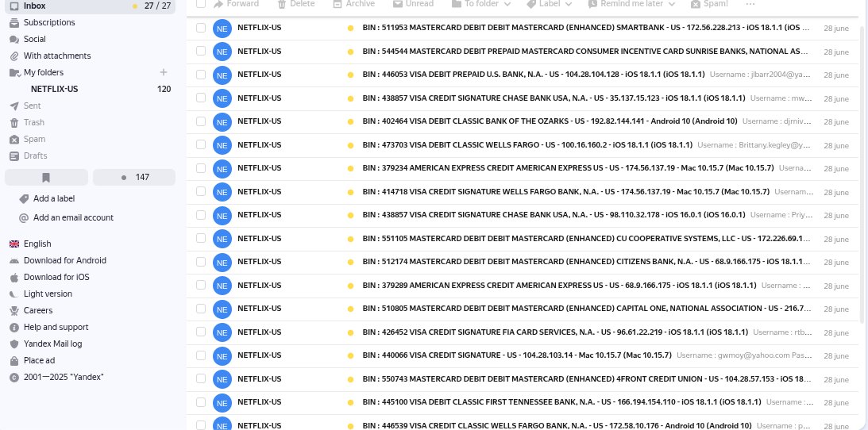Tick checkbox for CU COOPERATIVE SYSTEMS email
The height and width of the screenshot is (430, 868).
pyautogui.click(x=201, y=238)
